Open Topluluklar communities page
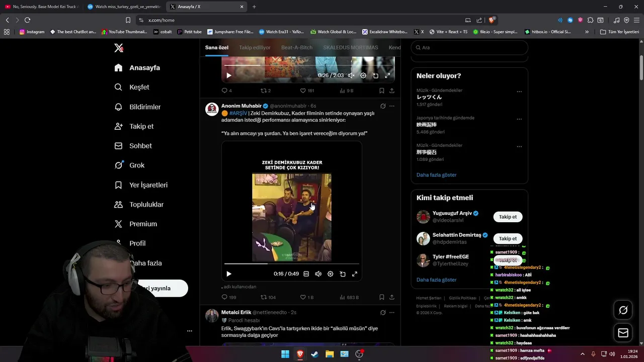This screenshot has height=362, width=644. pyautogui.click(x=139, y=205)
